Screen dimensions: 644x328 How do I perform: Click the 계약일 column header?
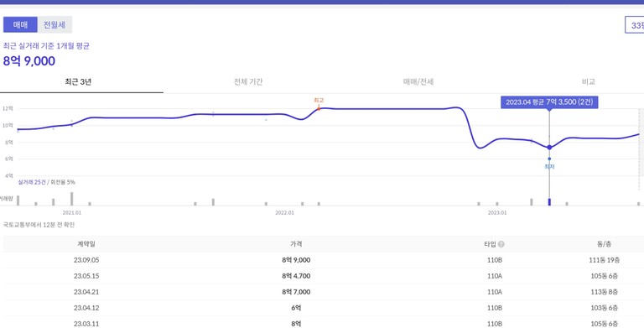(86, 244)
